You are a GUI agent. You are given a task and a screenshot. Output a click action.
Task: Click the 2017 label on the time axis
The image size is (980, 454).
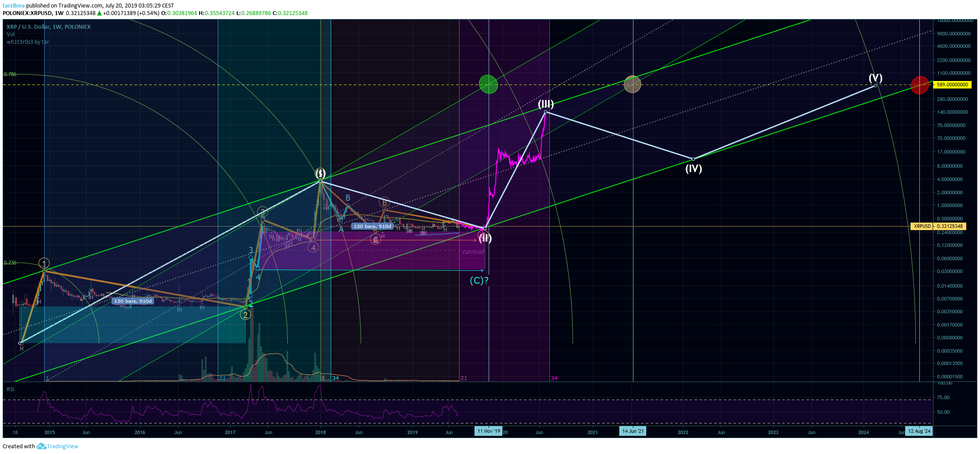tap(230, 432)
